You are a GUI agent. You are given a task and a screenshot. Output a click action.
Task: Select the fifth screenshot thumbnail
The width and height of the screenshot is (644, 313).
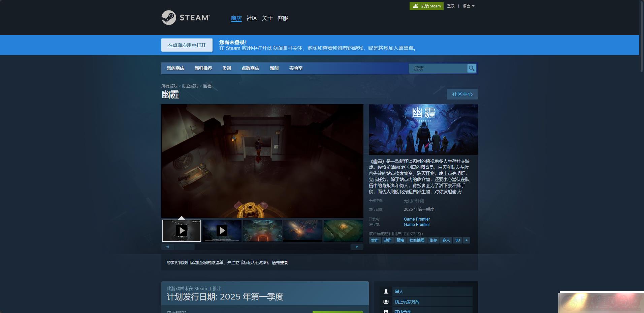(343, 231)
